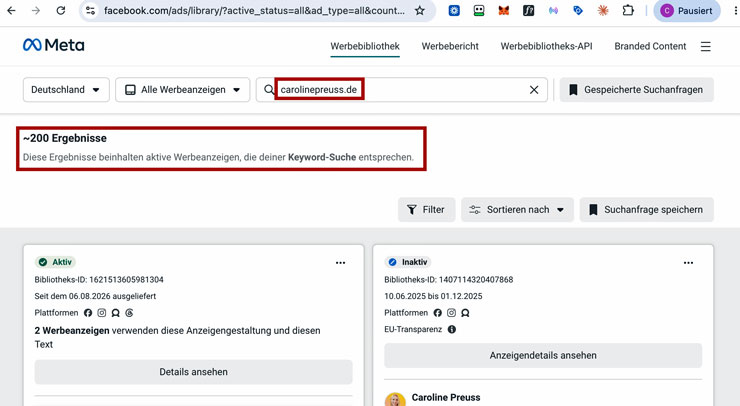Click Instagram platform icon on the Aktiv card
The height and width of the screenshot is (406, 740).
[101, 313]
